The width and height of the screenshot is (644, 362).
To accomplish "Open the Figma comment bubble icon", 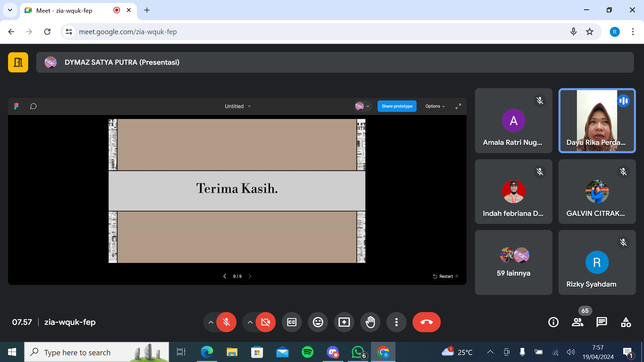I will click(33, 106).
